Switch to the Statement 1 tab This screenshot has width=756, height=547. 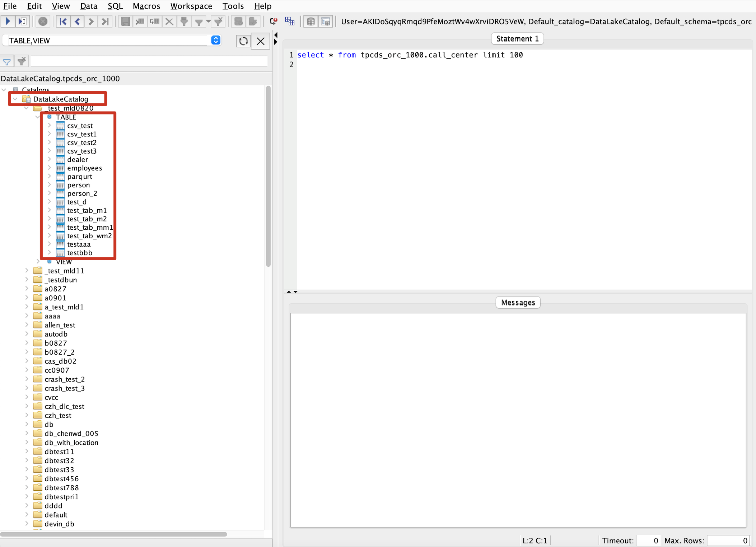click(517, 38)
